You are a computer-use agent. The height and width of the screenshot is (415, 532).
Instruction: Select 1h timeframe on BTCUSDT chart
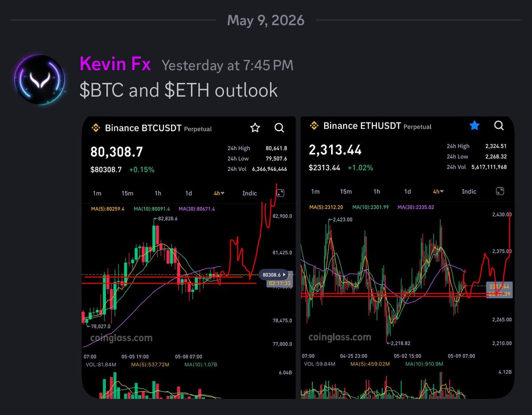(x=158, y=193)
